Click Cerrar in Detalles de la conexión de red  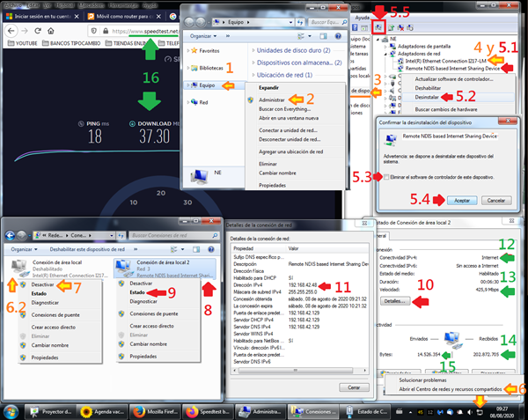point(354,387)
